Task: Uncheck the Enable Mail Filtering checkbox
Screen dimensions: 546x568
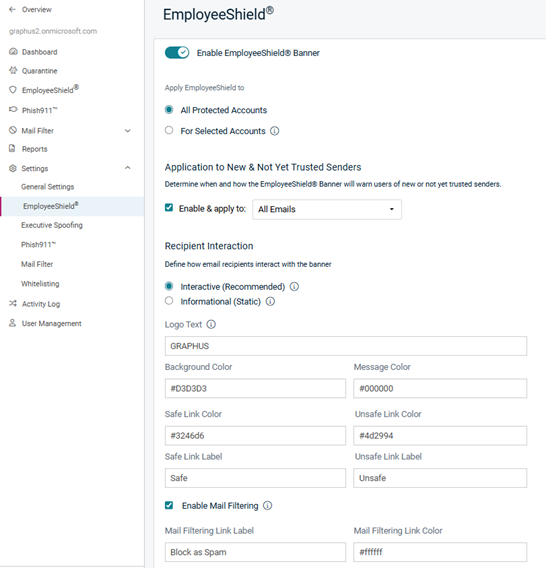Action: tap(169, 505)
